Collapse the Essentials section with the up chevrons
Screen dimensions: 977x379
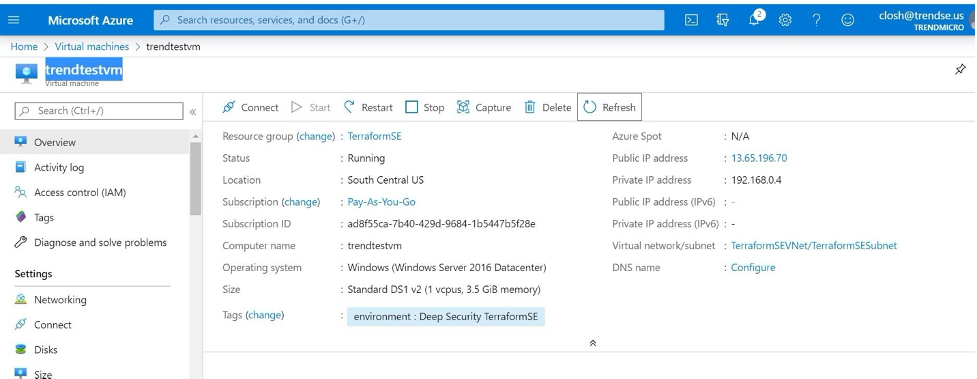point(593,343)
